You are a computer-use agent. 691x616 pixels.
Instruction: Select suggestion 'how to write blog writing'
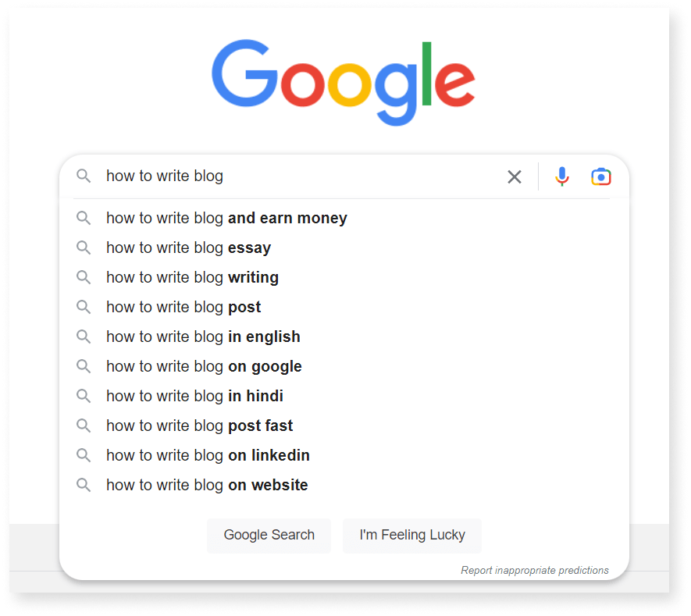coord(192,277)
